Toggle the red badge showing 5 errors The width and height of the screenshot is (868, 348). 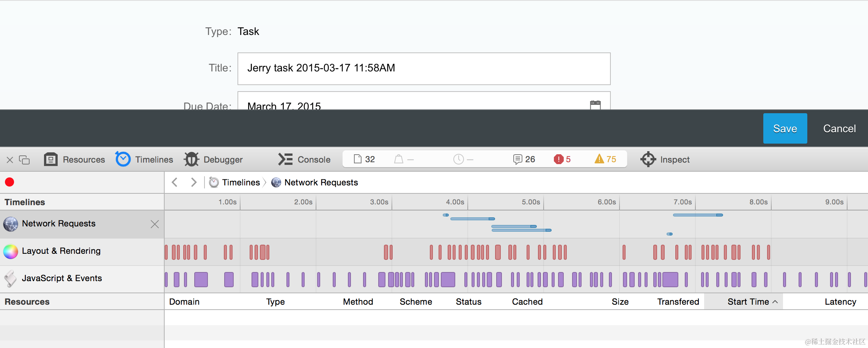[563, 159]
